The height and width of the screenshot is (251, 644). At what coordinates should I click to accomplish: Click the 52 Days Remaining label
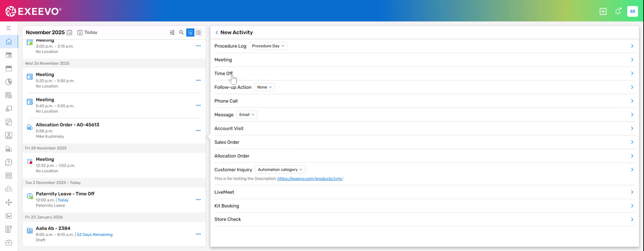point(95,235)
